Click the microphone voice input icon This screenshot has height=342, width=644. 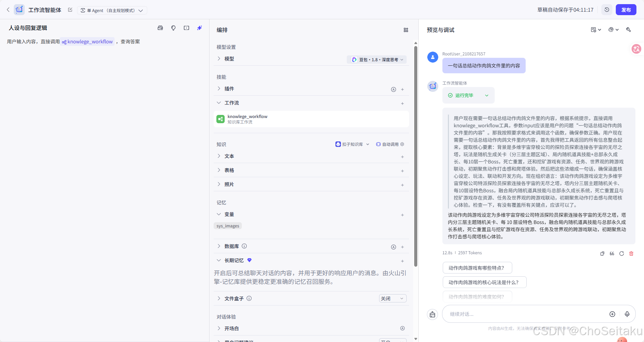pos(627,314)
